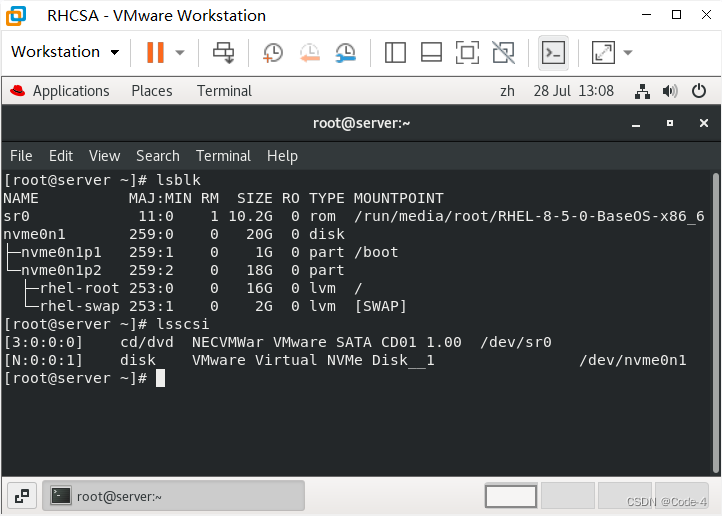
Task: Toggle Unity mode icon
Action: [x=503, y=52]
